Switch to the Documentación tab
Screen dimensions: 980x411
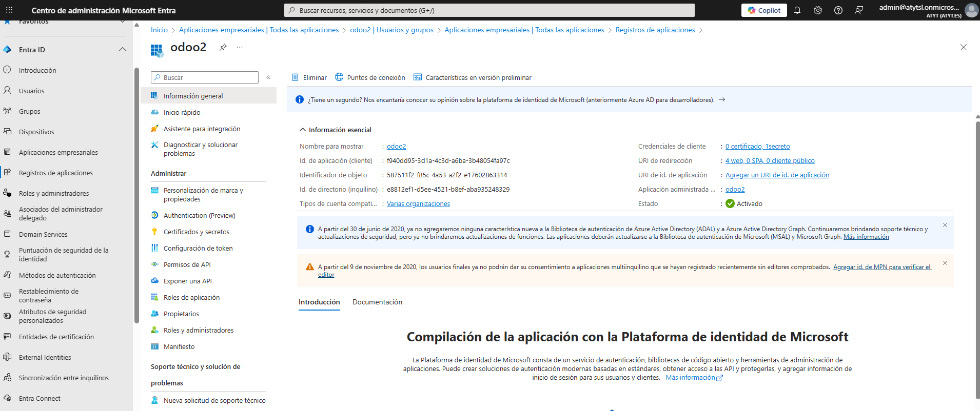[x=377, y=302]
